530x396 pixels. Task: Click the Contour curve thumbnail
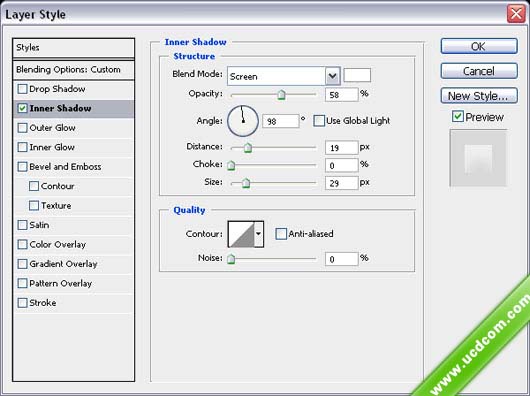pyautogui.click(x=241, y=234)
